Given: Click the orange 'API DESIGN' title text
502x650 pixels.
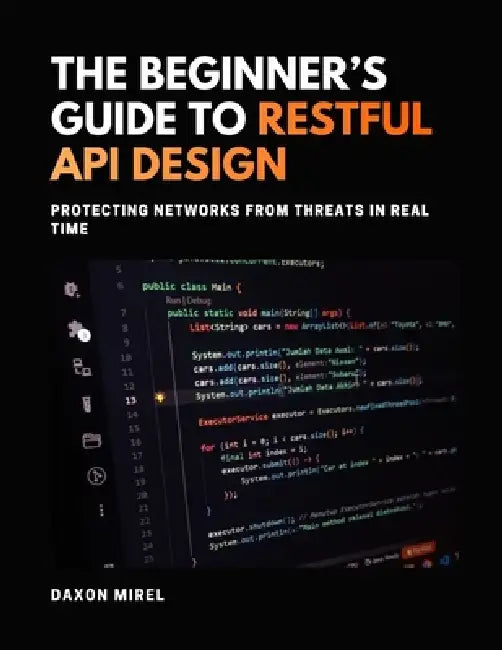Looking at the screenshot, I should 168,162.
